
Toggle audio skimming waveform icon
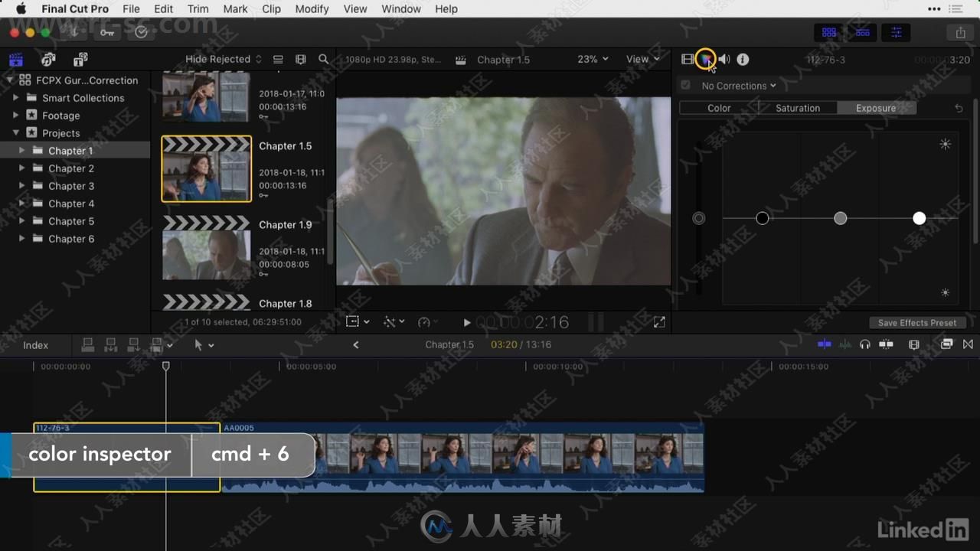click(845, 344)
